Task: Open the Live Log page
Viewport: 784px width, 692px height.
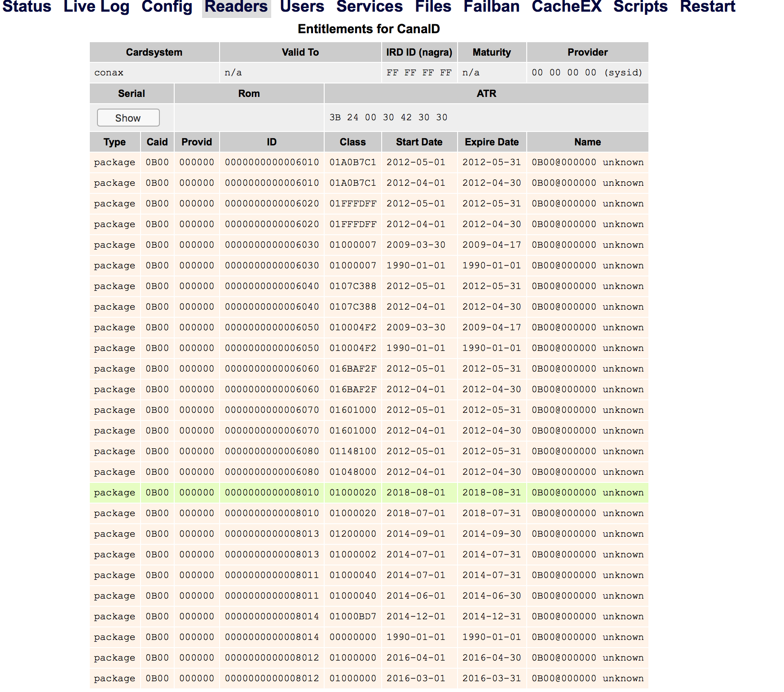Action: [x=97, y=7]
